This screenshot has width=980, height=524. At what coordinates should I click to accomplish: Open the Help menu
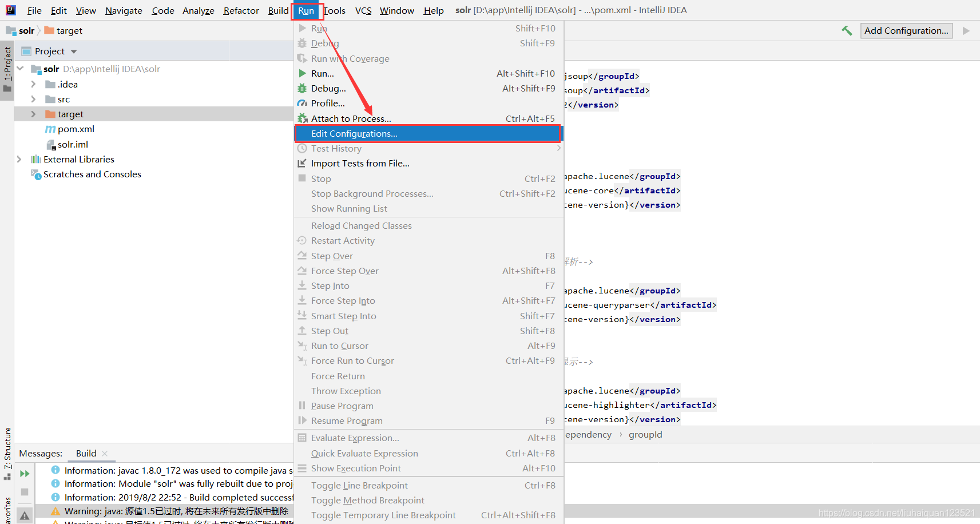434,10
